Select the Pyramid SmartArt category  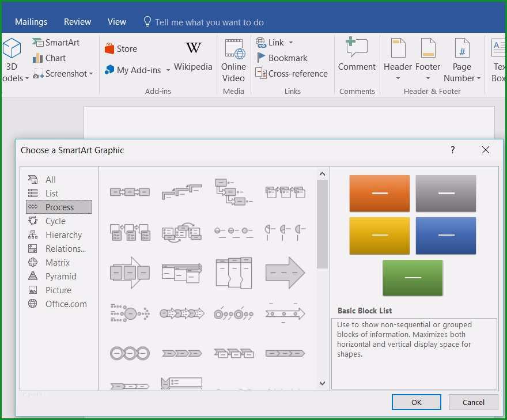pos(59,277)
